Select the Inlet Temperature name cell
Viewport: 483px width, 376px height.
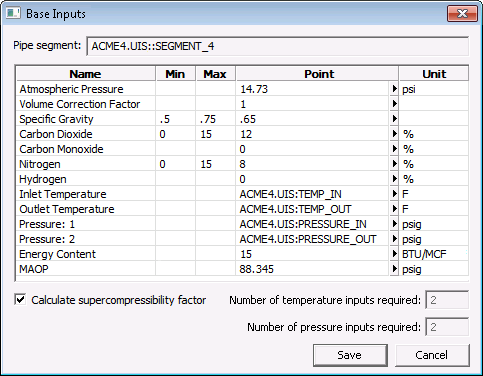click(x=86, y=194)
